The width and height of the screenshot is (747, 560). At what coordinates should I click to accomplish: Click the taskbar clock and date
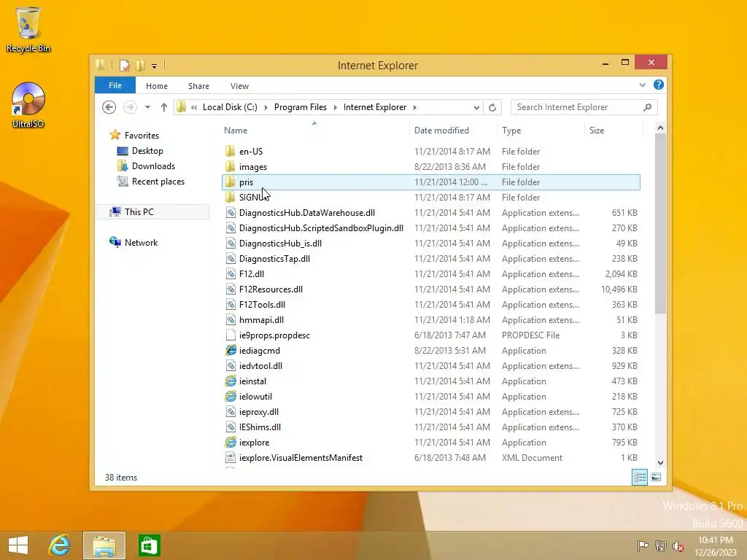click(x=716, y=545)
